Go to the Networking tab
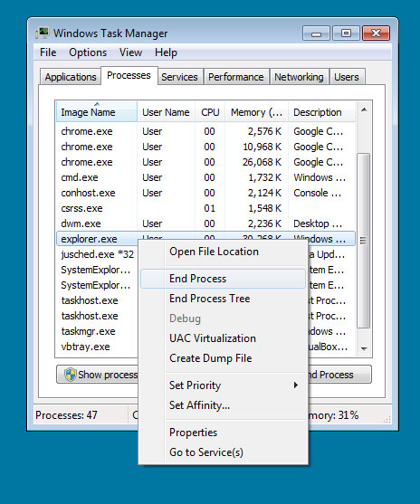The height and width of the screenshot is (504, 420). pos(299,77)
